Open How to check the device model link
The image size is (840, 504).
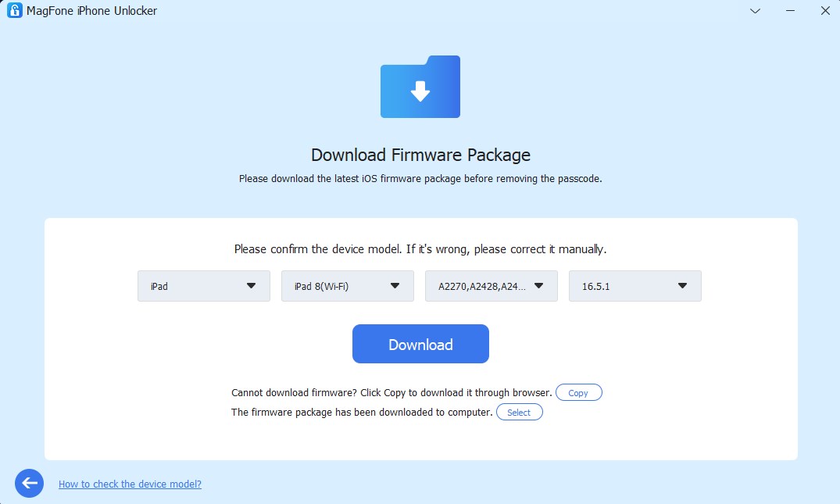point(130,484)
